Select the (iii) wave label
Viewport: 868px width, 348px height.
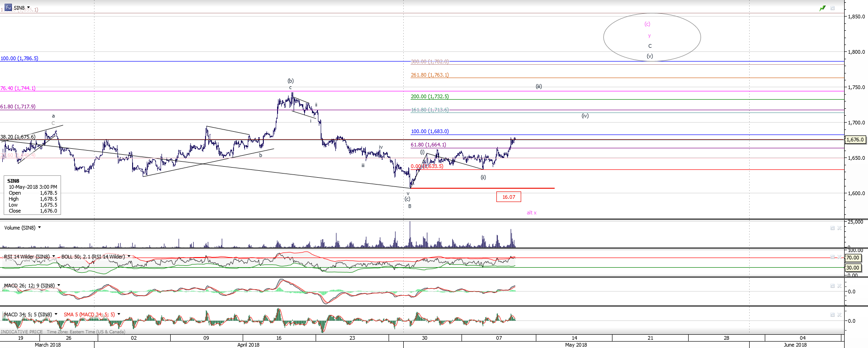tap(539, 86)
